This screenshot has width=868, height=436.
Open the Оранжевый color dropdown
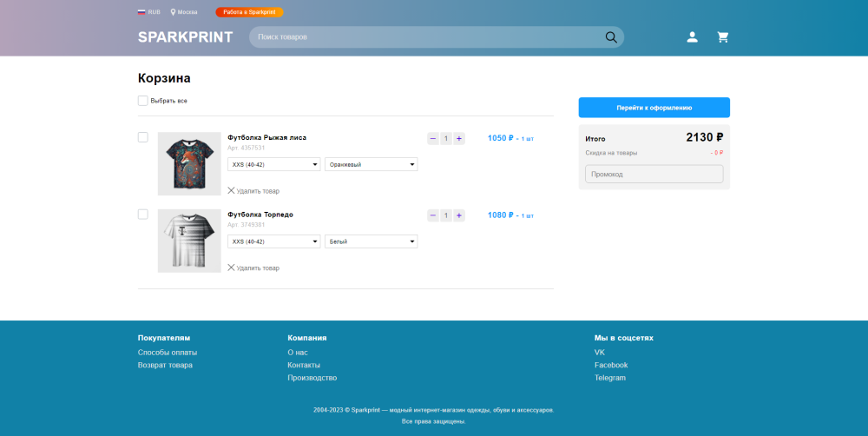click(x=371, y=164)
